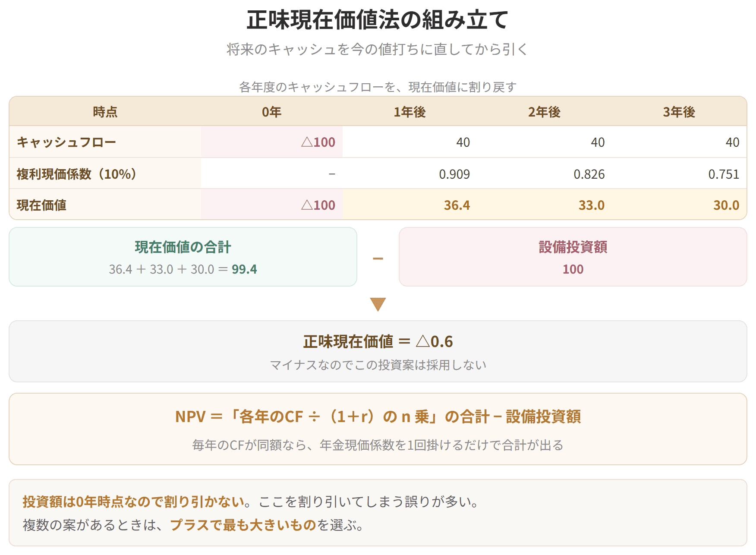The image size is (756, 555).
Task: Select the 2年後 column header
Action: (545, 112)
